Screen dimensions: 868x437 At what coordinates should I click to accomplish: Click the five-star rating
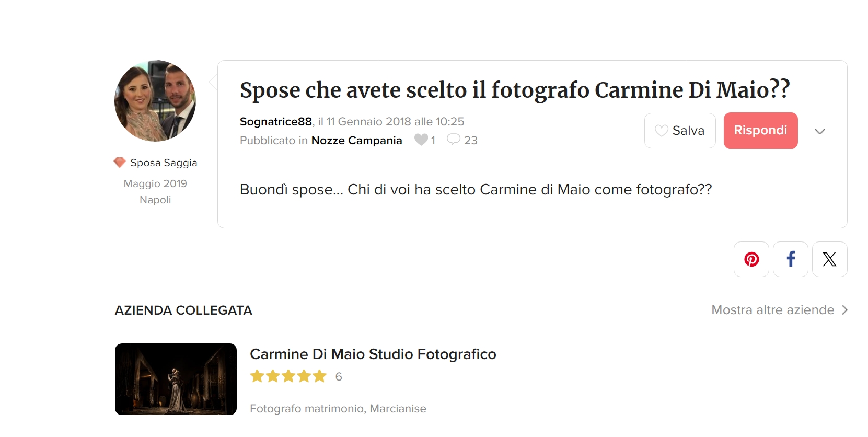tap(288, 376)
